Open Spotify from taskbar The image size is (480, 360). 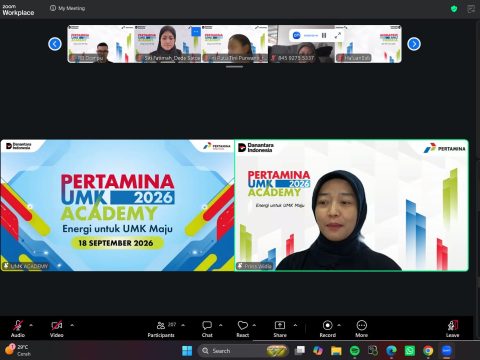355,351
